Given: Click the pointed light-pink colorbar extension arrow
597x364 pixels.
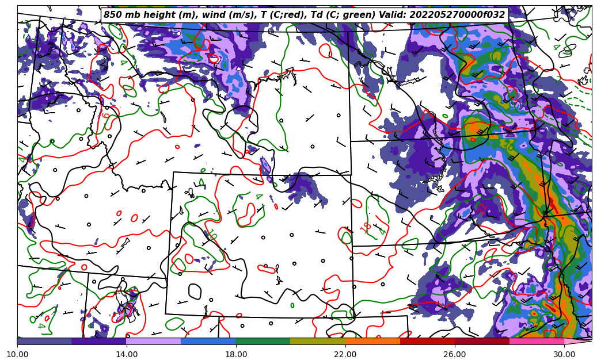Looking at the screenshot, I should [577, 341].
